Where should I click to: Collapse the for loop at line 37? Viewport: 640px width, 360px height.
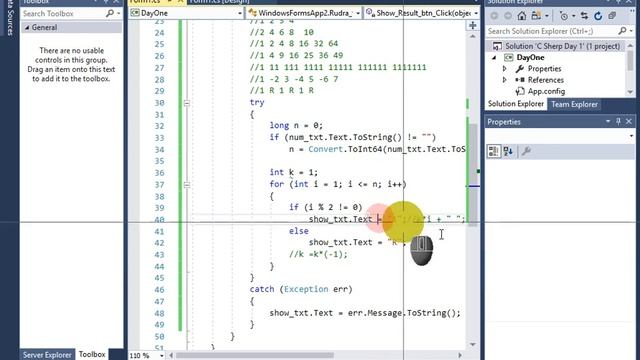pyautogui.click(x=187, y=185)
